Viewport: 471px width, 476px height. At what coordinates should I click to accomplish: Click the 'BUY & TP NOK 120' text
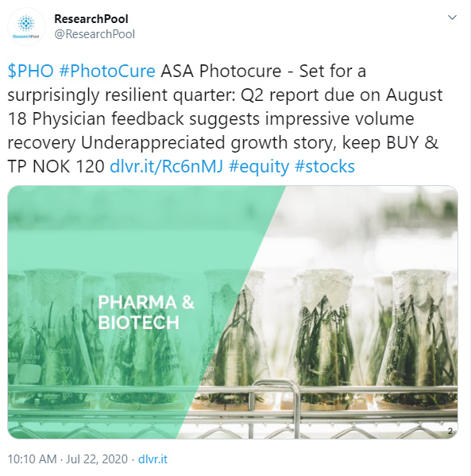click(x=222, y=154)
